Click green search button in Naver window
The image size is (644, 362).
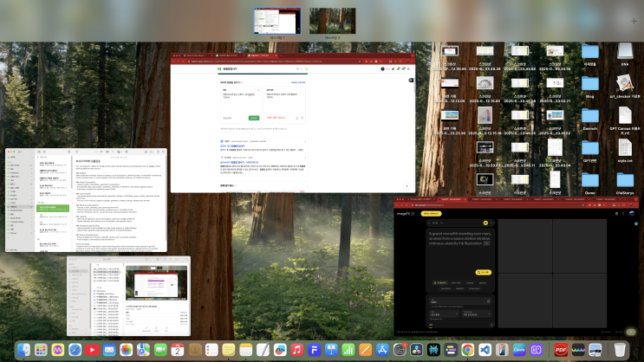[x=254, y=118]
